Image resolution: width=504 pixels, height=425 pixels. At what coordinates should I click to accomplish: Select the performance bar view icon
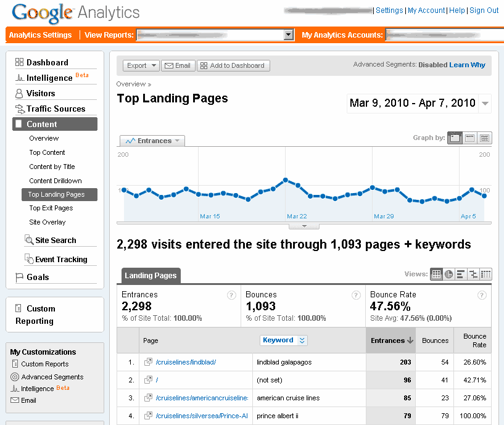click(x=461, y=274)
